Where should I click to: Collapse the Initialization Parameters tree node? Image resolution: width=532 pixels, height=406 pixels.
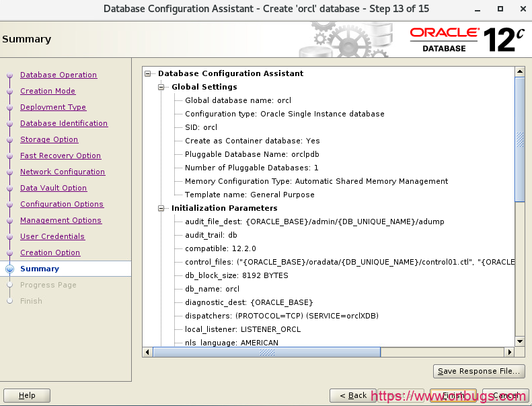pos(161,208)
